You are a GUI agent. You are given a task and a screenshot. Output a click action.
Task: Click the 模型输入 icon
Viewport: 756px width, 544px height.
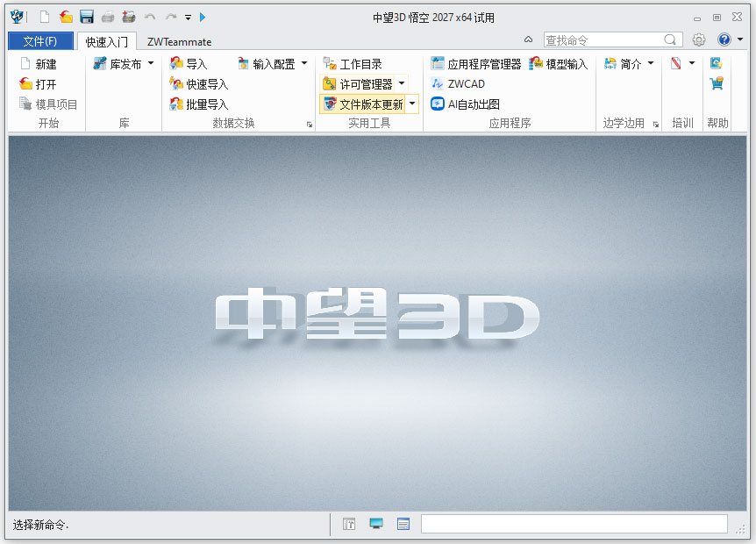coord(536,64)
